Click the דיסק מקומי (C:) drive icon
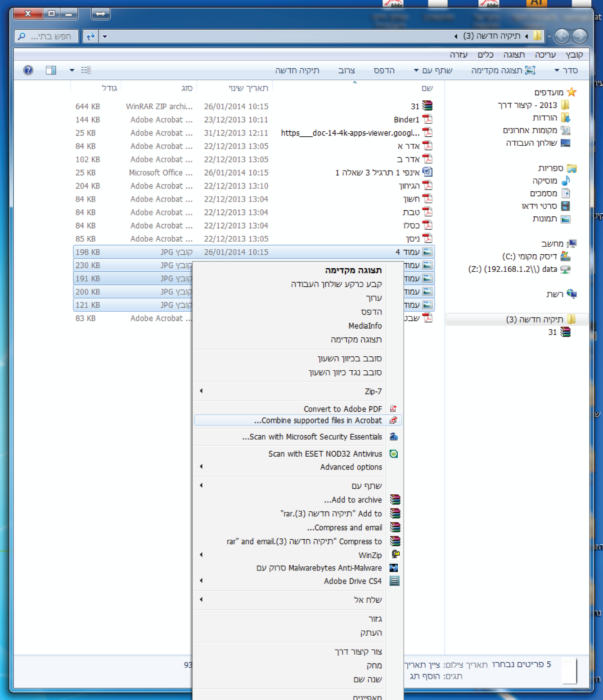The width and height of the screenshot is (603, 700). pos(566,256)
